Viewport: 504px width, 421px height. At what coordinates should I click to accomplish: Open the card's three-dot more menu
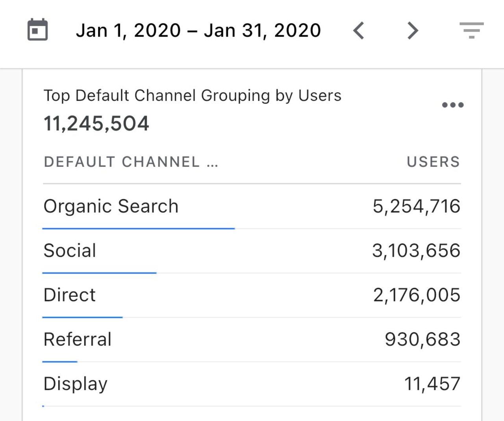coord(452,105)
